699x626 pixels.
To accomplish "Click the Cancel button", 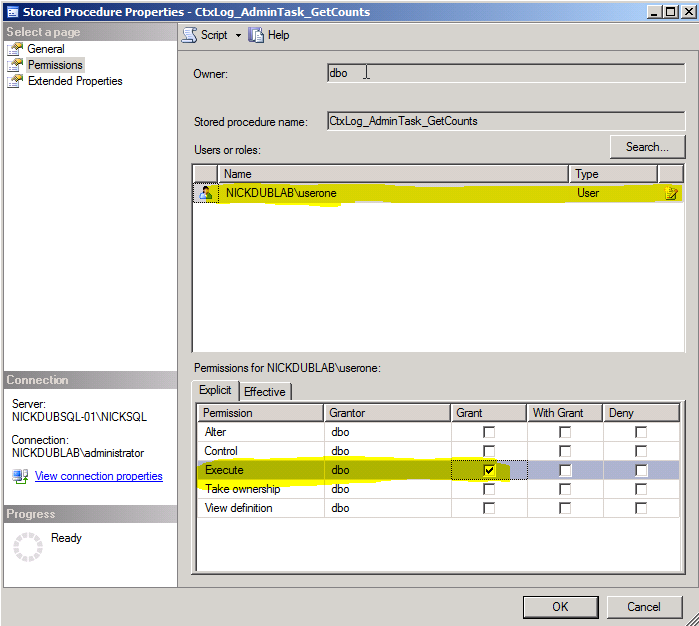I will coord(643,606).
